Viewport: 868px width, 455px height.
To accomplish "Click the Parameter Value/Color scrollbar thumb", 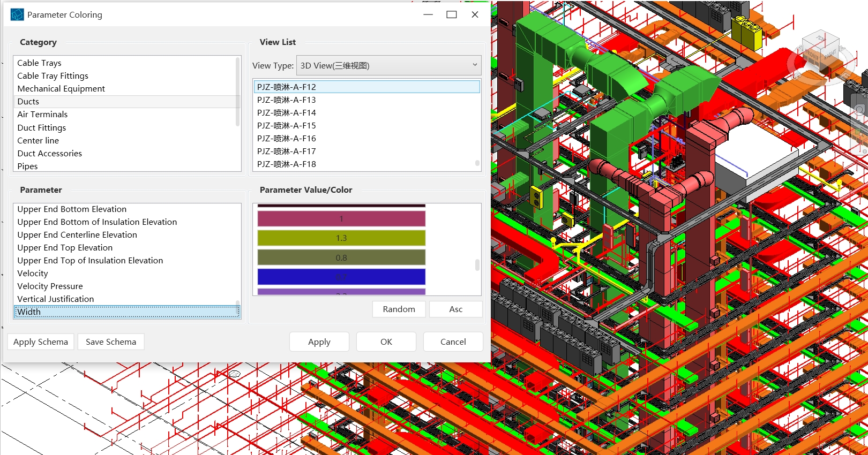I will coord(477,265).
